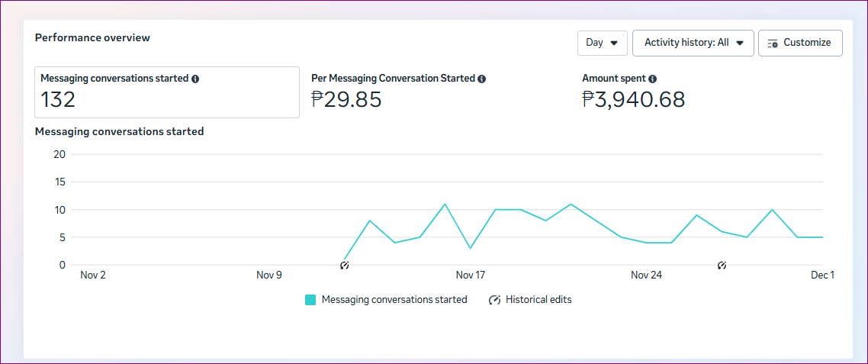Click the Amount spent info icon

(x=653, y=79)
